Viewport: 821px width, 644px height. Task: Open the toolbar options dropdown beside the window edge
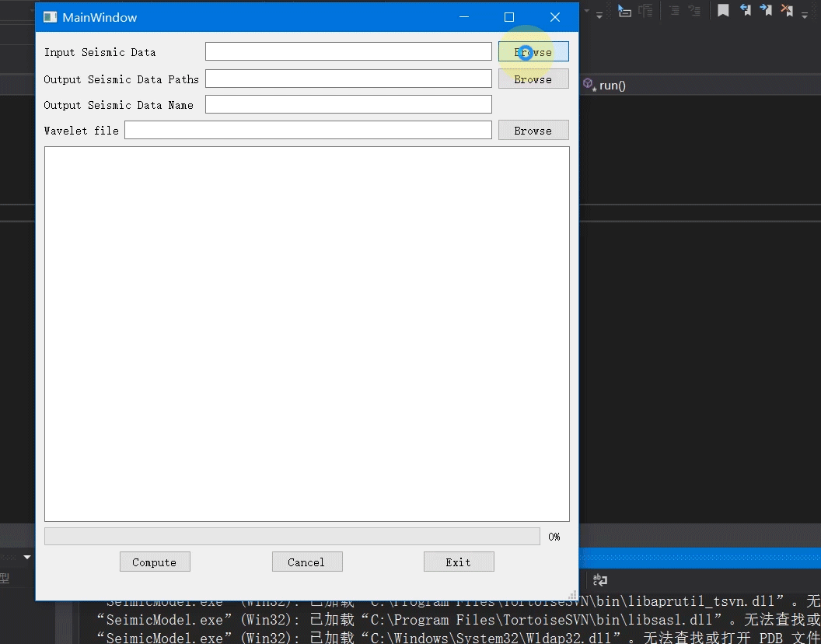(x=599, y=16)
